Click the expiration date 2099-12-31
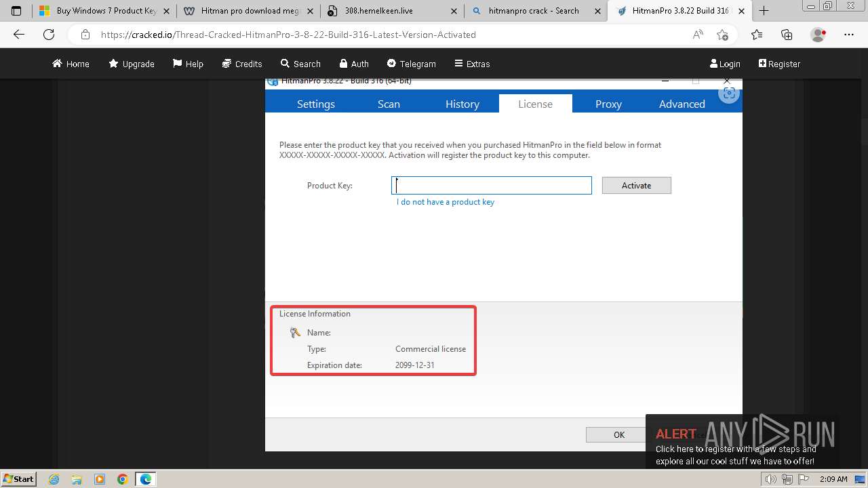 [415, 365]
